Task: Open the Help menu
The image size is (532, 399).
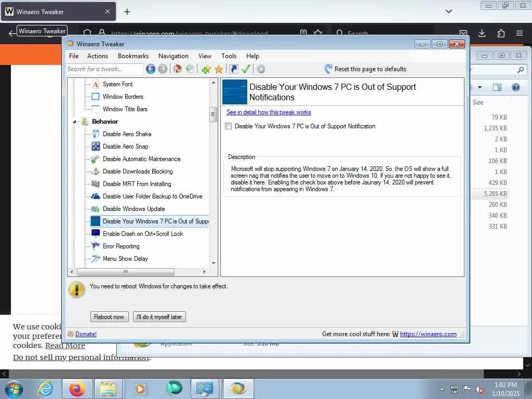Action: pos(252,56)
